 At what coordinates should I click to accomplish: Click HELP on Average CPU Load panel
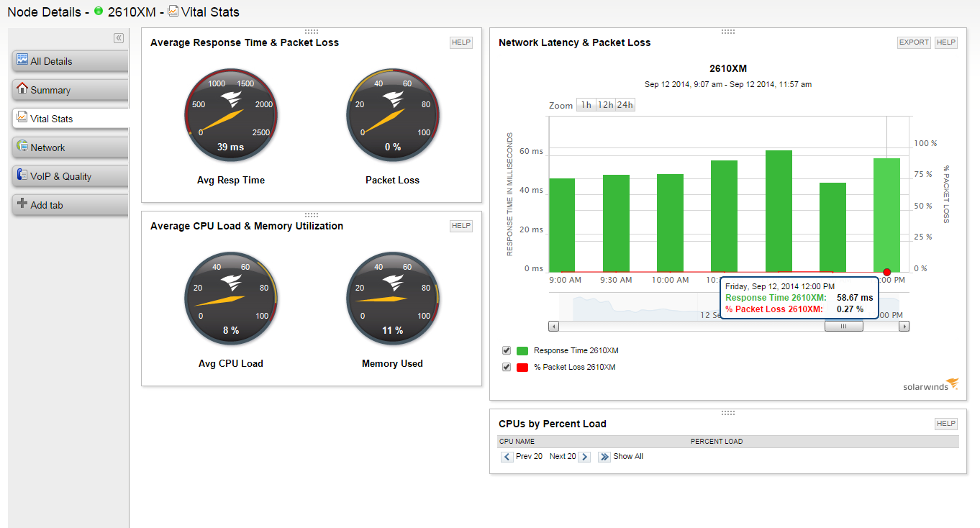pyautogui.click(x=461, y=226)
